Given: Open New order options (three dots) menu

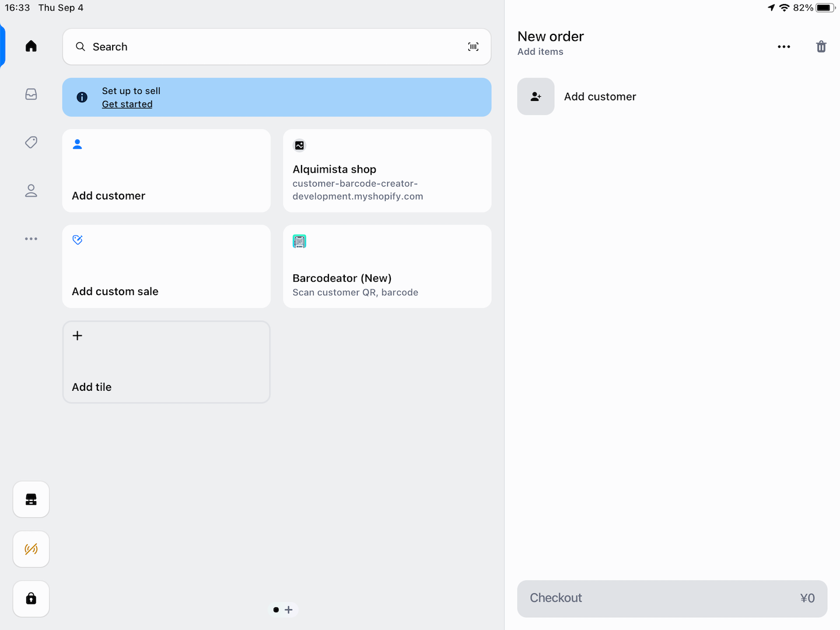Looking at the screenshot, I should [x=783, y=47].
